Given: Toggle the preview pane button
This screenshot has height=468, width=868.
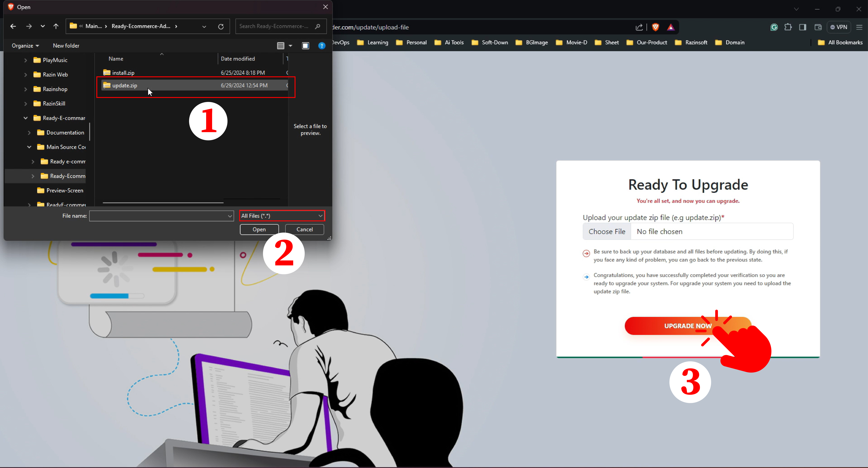Looking at the screenshot, I should click(x=305, y=46).
